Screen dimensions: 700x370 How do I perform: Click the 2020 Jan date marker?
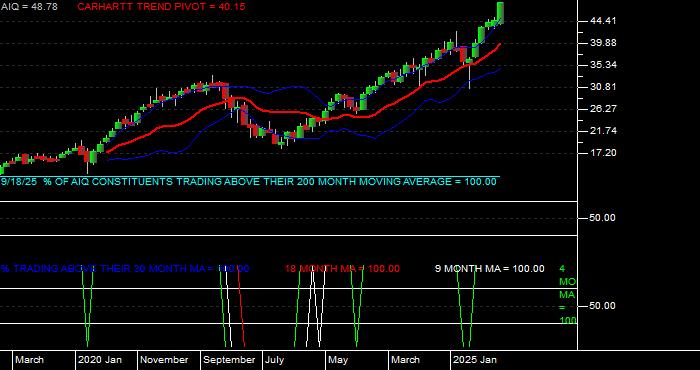click(x=100, y=360)
